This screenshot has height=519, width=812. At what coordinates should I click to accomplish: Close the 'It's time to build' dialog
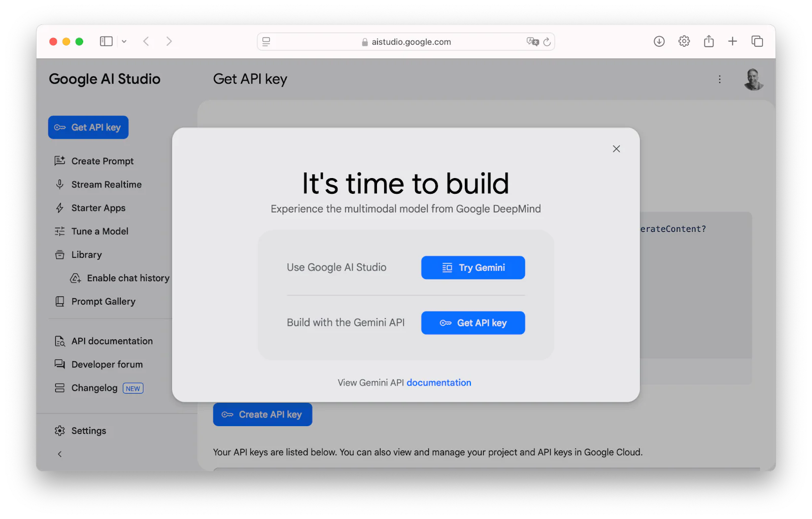(x=616, y=149)
